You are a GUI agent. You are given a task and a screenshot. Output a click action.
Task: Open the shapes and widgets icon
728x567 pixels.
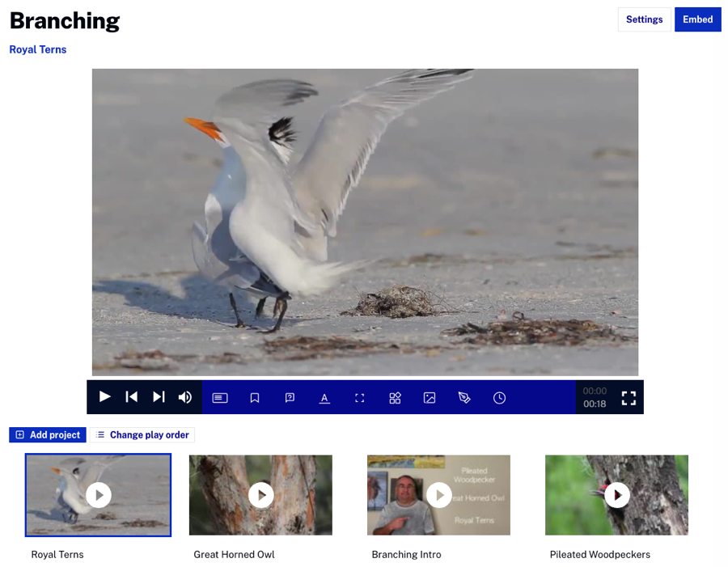(395, 398)
